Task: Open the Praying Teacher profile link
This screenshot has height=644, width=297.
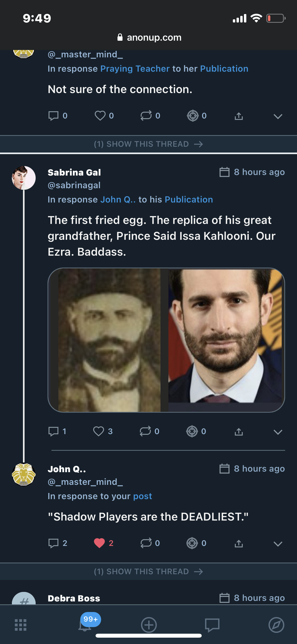Action: pyautogui.click(x=135, y=69)
